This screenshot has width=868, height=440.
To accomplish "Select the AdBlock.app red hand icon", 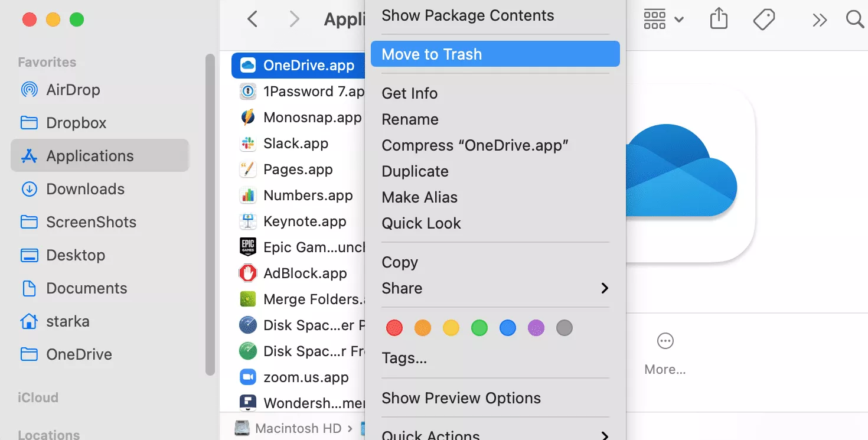I will click(247, 273).
